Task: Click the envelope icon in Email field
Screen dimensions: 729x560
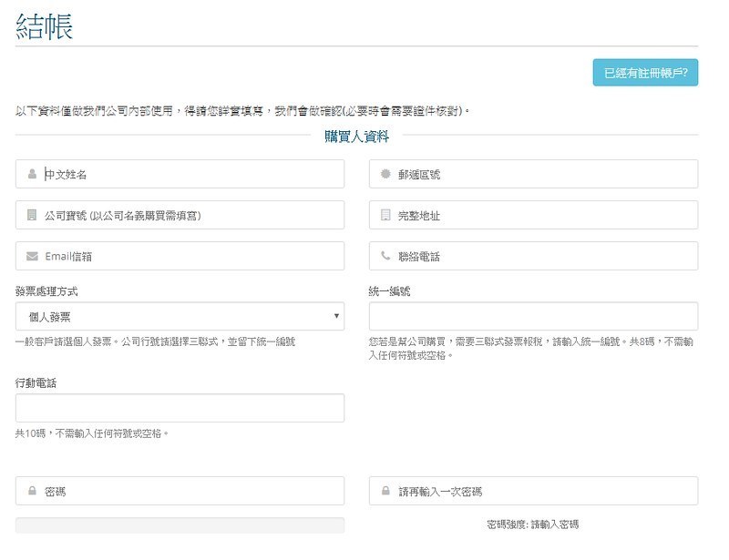Action: pos(32,256)
